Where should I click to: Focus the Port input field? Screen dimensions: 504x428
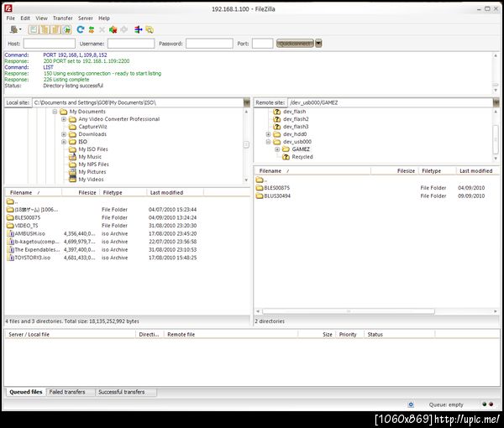(x=263, y=44)
